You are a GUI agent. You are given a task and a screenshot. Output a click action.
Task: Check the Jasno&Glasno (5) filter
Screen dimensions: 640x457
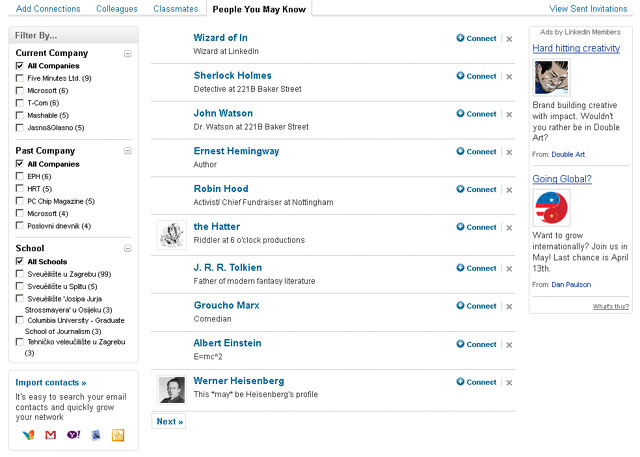click(19, 127)
